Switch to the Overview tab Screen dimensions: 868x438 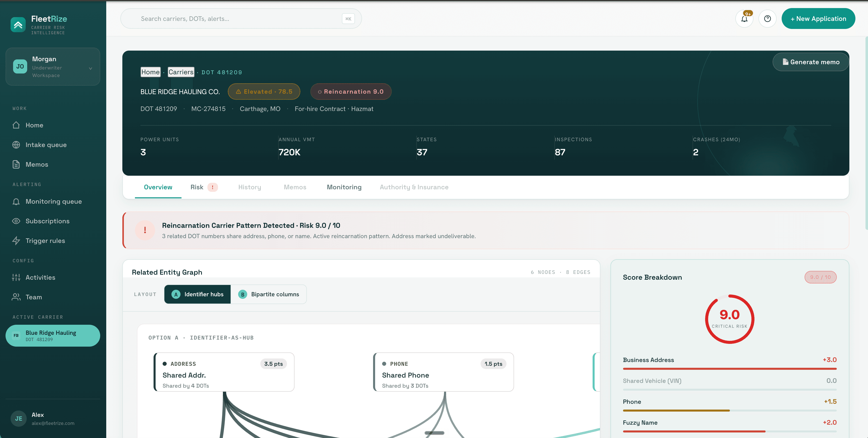[x=158, y=187]
